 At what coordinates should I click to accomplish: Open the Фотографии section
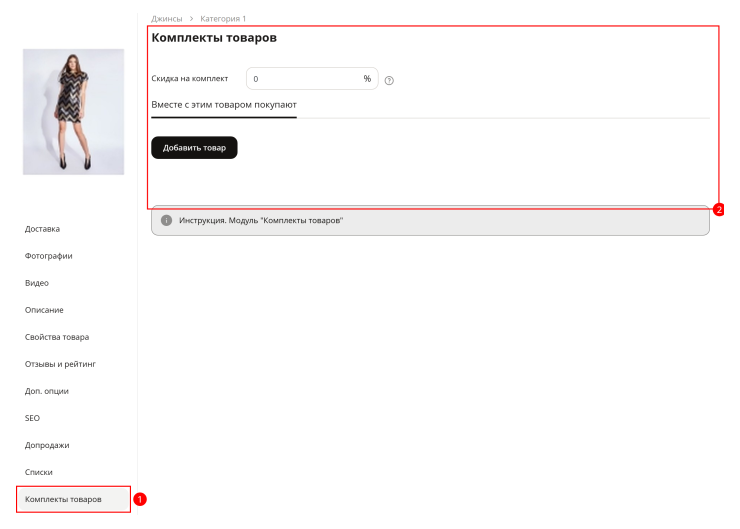pos(49,256)
